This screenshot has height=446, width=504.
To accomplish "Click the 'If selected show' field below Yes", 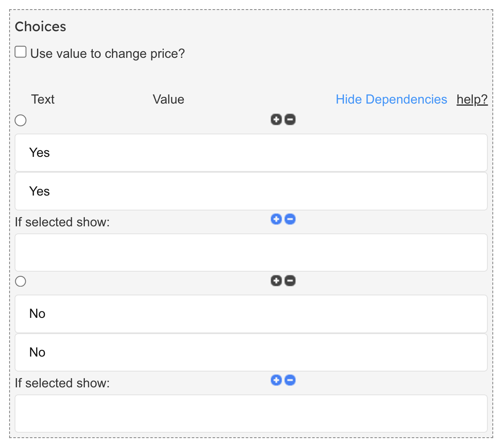I will [x=251, y=253].
